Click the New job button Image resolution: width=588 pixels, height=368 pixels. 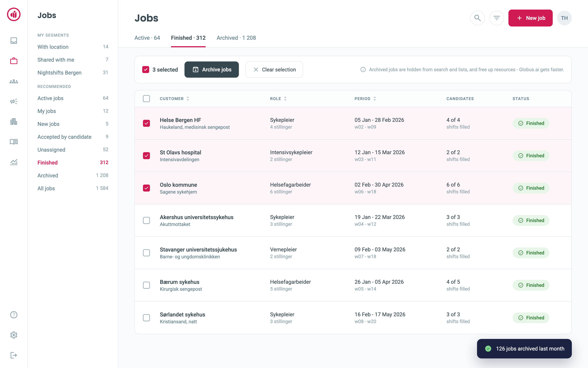[530, 18]
